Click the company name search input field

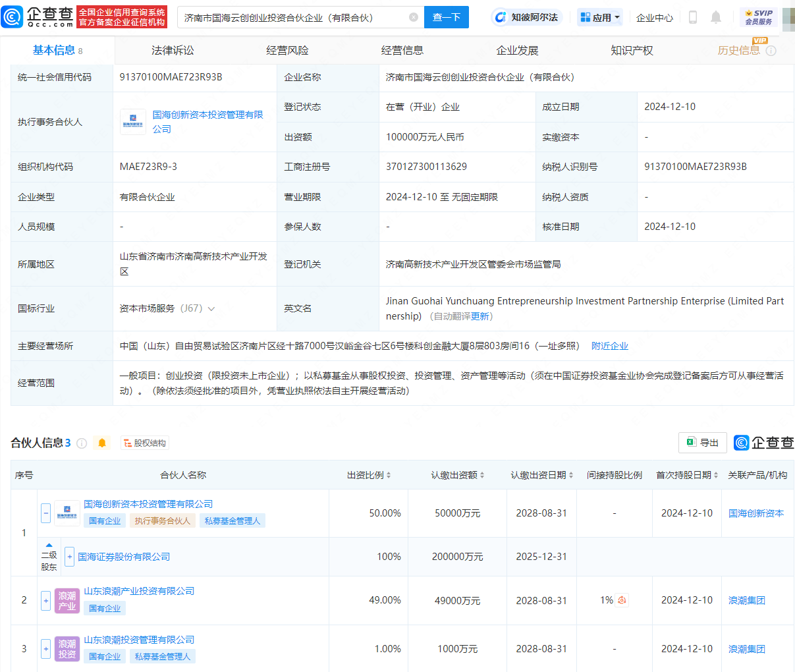point(293,18)
